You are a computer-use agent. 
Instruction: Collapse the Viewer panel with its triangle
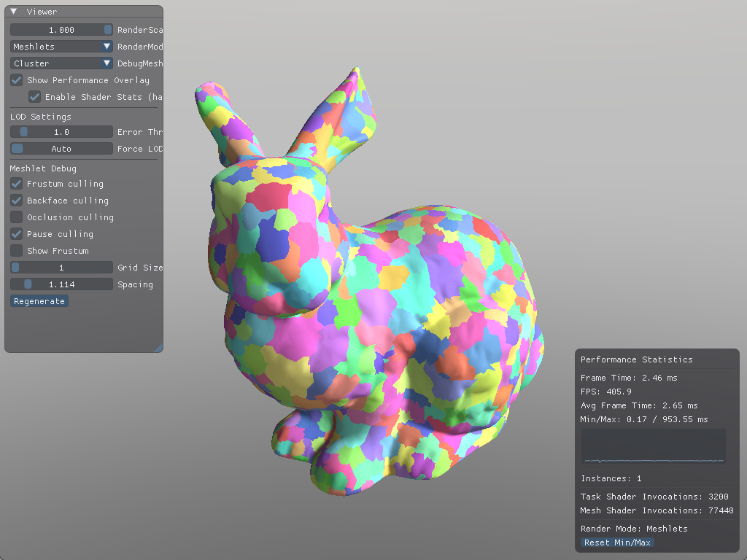pos(14,12)
